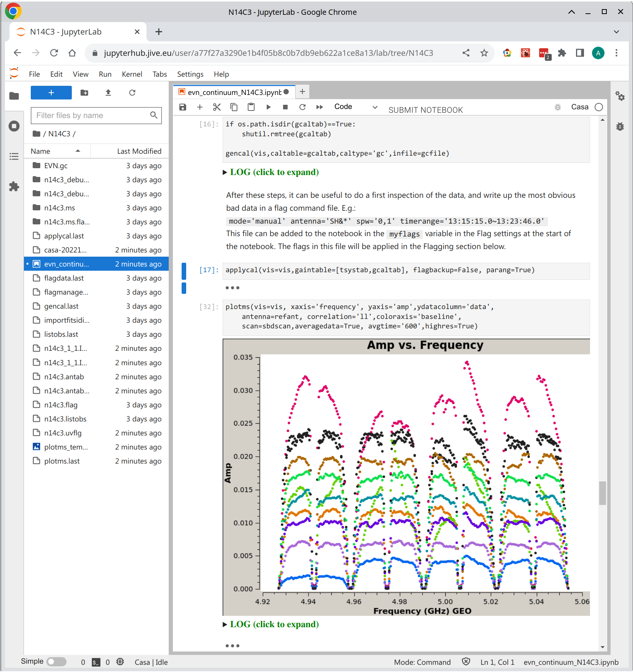This screenshot has height=672, width=633.
Task: Switch kernel by clicking Casa
Action: tap(580, 107)
